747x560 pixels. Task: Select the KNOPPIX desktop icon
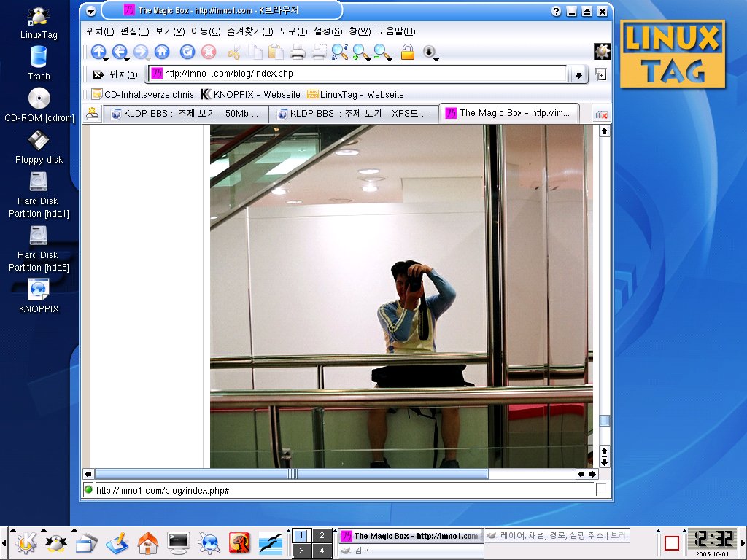click(39, 296)
